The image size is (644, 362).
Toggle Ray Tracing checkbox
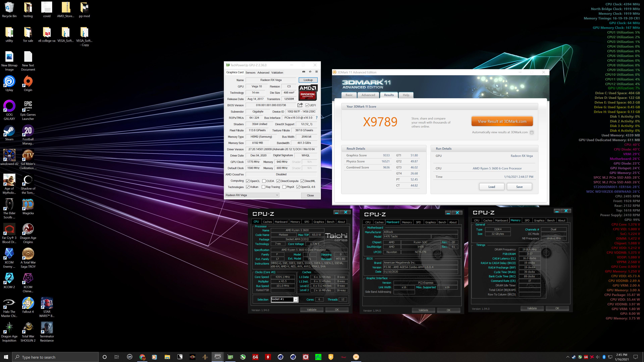[x=263, y=187]
